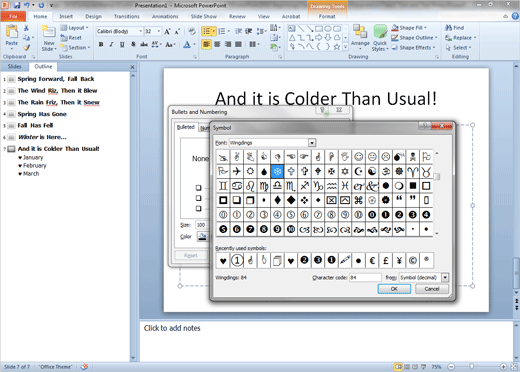Switch to the Design ribbon tab
This screenshot has width=520, height=372.
[93, 16]
